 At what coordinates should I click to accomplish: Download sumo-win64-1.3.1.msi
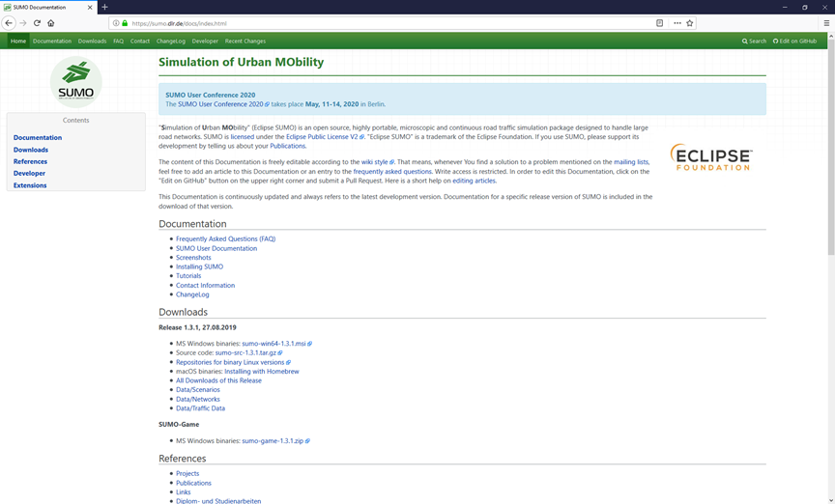coord(277,344)
